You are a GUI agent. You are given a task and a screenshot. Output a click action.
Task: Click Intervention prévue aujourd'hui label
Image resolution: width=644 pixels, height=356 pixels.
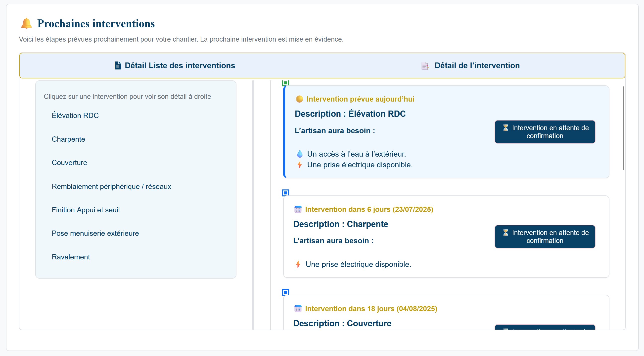pos(360,99)
